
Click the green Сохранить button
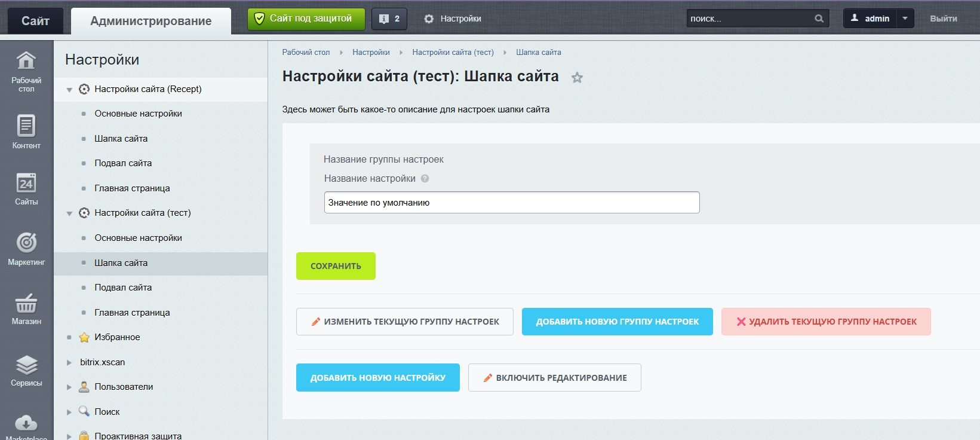click(336, 266)
